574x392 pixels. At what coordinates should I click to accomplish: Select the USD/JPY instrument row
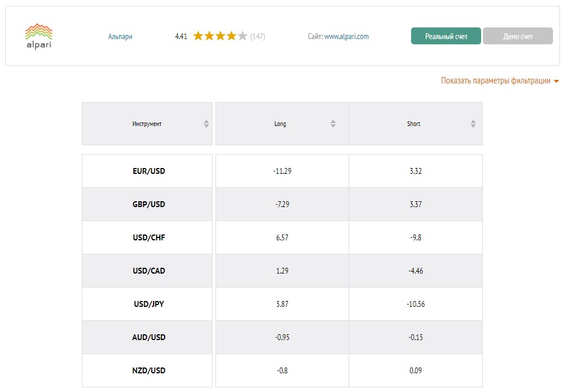[149, 304]
